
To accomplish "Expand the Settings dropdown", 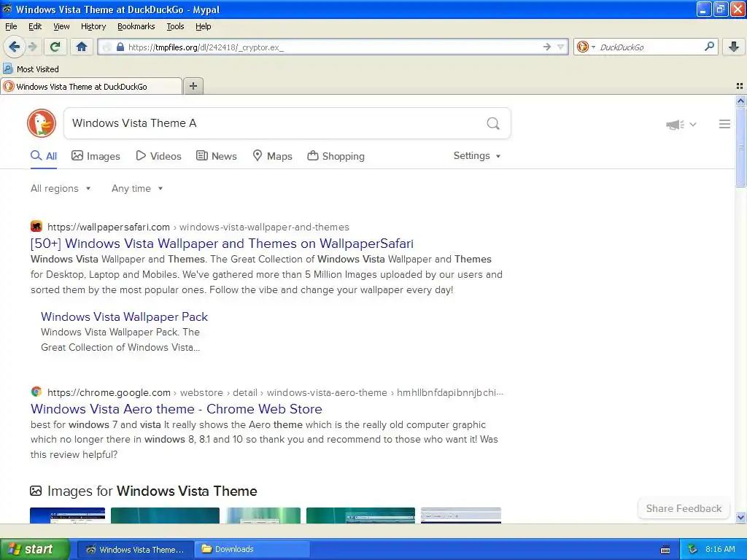I will pos(477,156).
